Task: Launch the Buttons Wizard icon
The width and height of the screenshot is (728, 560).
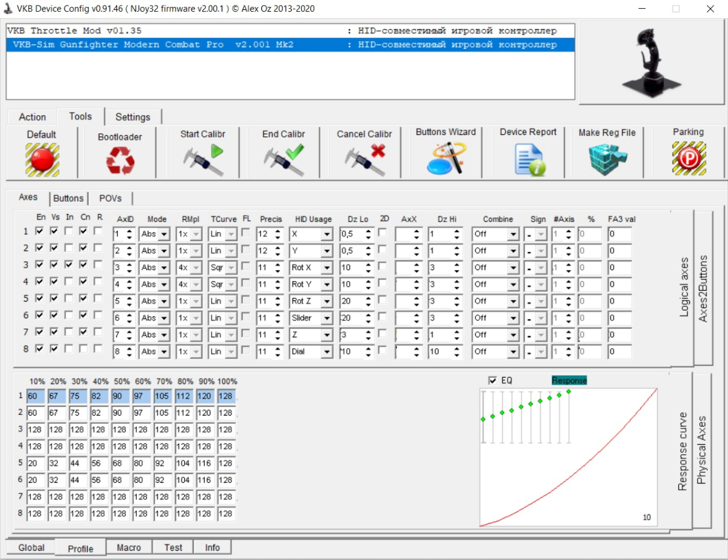Action: click(x=446, y=158)
